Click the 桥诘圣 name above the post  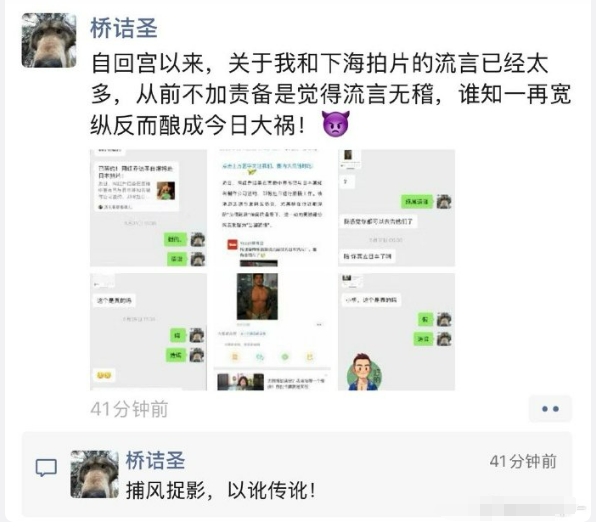[124, 28]
